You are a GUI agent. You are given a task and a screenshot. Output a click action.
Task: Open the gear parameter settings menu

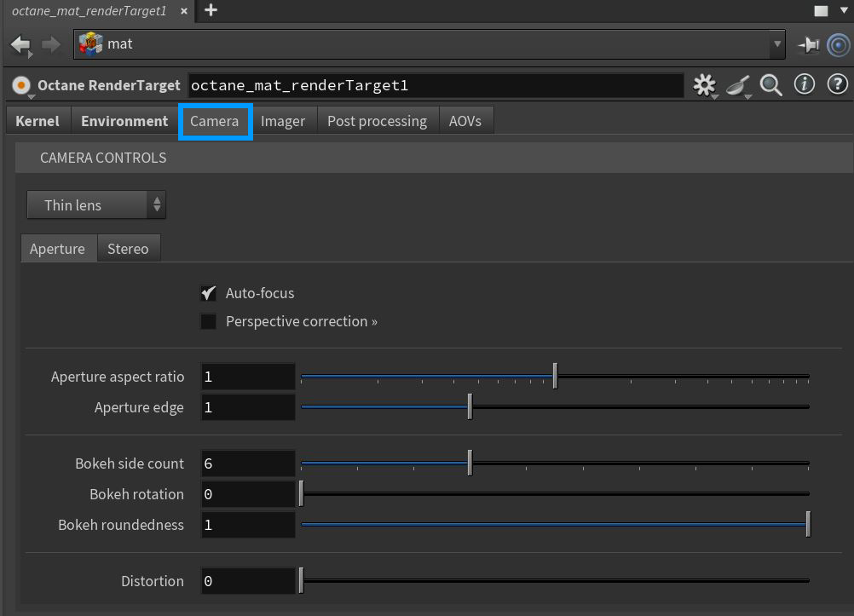pyautogui.click(x=704, y=85)
